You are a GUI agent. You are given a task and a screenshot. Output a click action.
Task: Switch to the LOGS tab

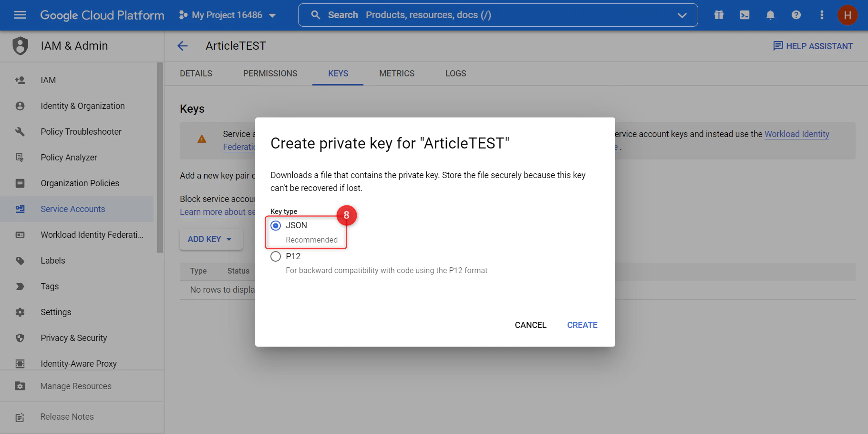(x=456, y=74)
